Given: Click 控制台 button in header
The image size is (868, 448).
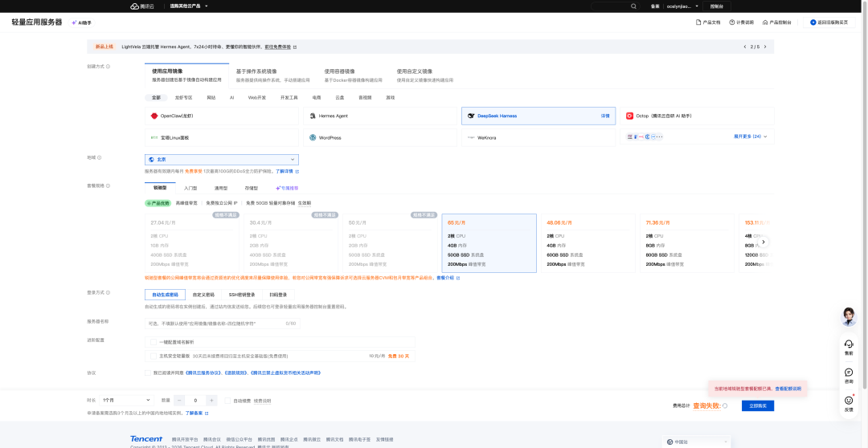Looking at the screenshot, I should [x=716, y=6].
